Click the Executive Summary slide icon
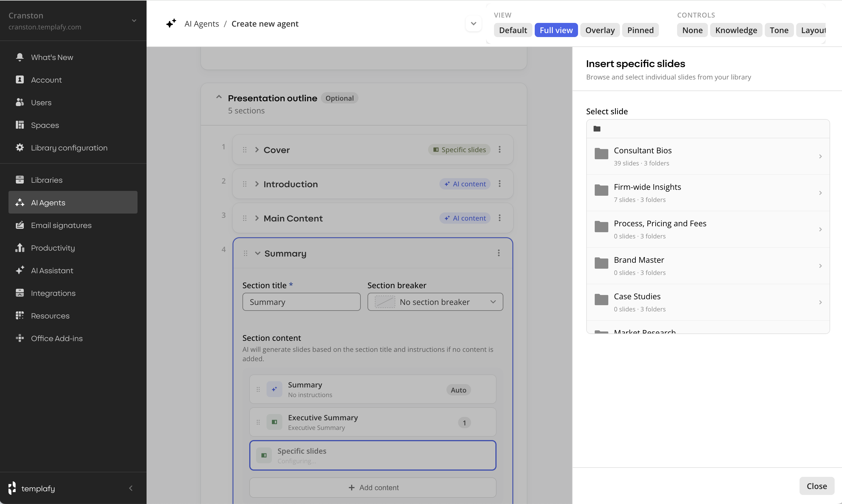Viewport: 842px width, 504px height. point(274,422)
